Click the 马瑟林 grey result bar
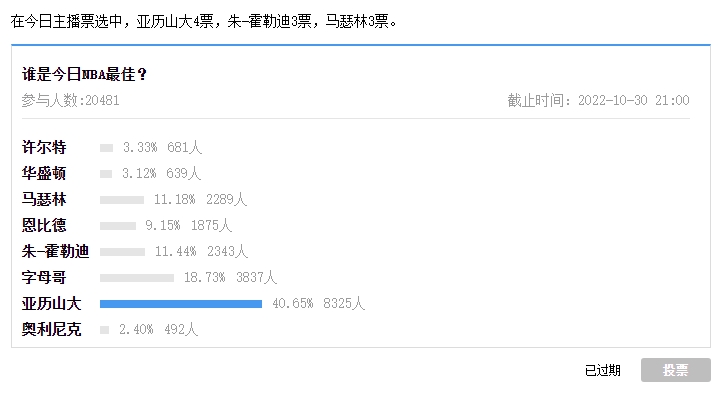The width and height of the screenshot is (726, 403). pyautogui.click(x=122, y=200)
